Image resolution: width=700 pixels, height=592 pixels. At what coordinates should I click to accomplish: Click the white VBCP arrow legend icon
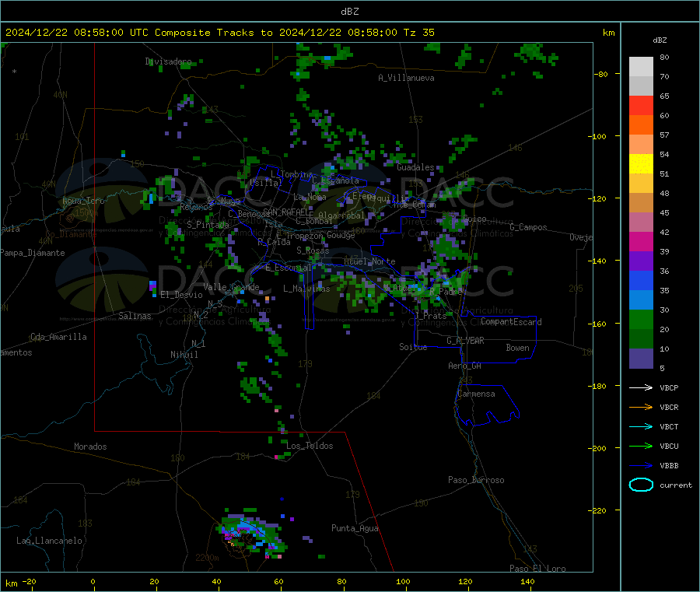tap(641, 387)
